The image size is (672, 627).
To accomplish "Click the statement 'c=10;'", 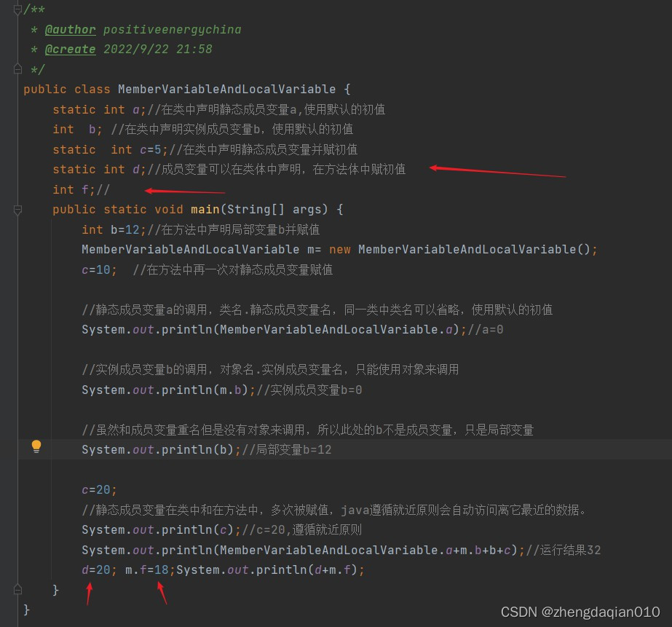I will 99,270.
